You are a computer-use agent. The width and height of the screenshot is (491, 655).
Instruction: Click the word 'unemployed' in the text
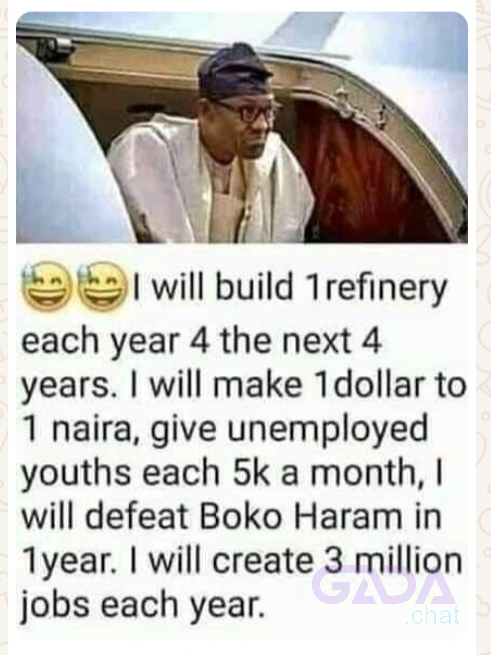pos(328,432)
